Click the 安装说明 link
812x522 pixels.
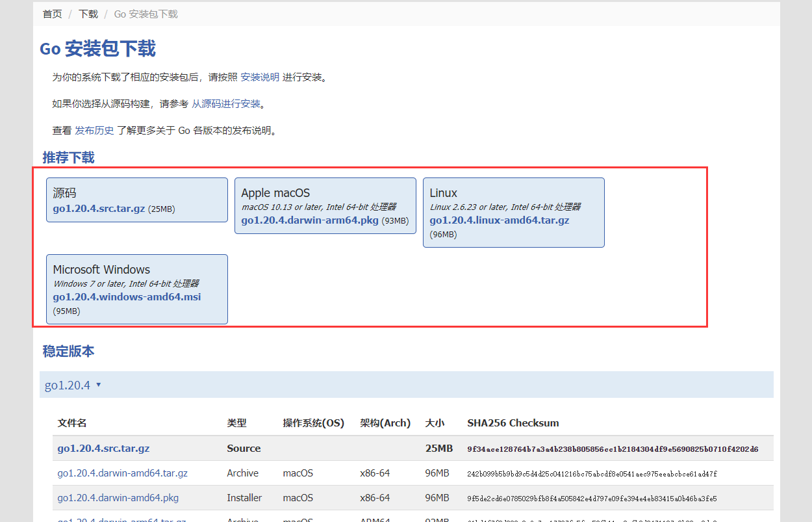click(x=260, y=77)
